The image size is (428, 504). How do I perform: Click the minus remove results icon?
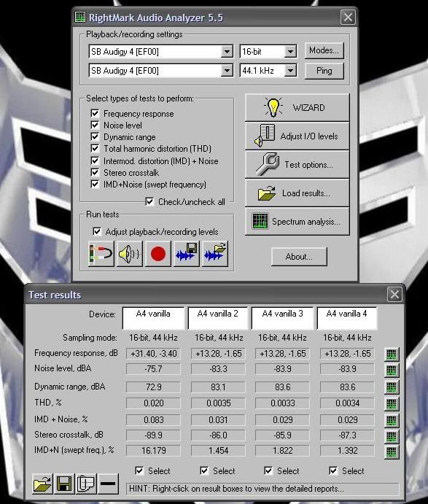108,484
